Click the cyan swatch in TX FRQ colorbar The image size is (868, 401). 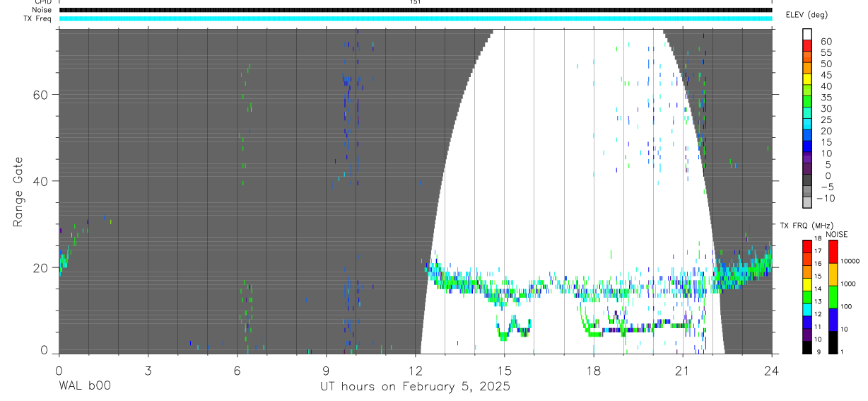pos(807,309)
